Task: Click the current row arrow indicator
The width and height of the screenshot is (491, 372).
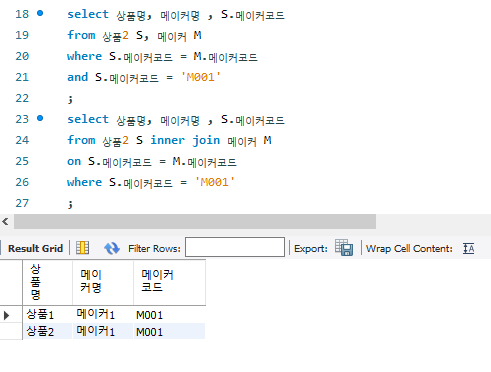Action: point(6,315)
